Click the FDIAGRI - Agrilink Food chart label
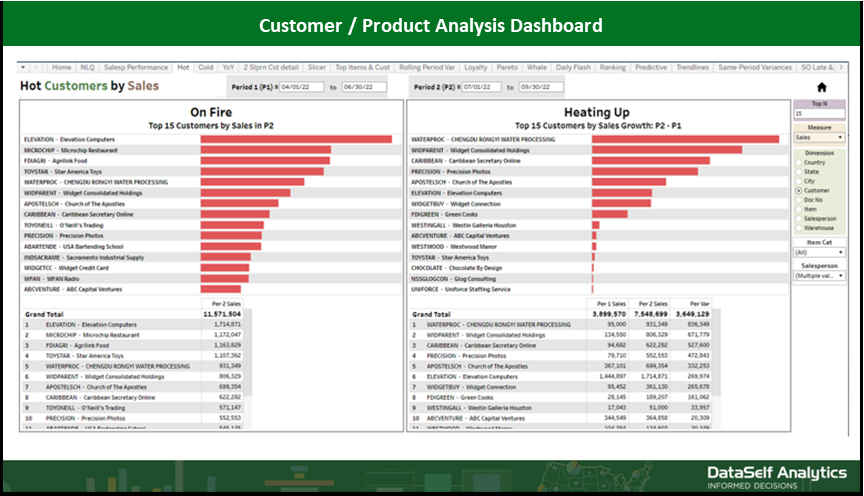864x496 pixels. coord(56,161)
